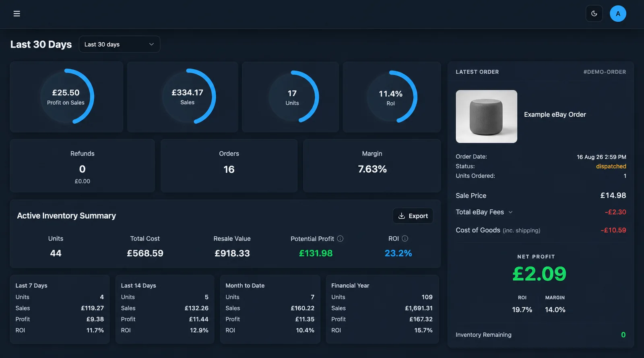Click the order date 16 Aug 26 2:59 PM
The image size is (644, 358).
click(601, 157)
